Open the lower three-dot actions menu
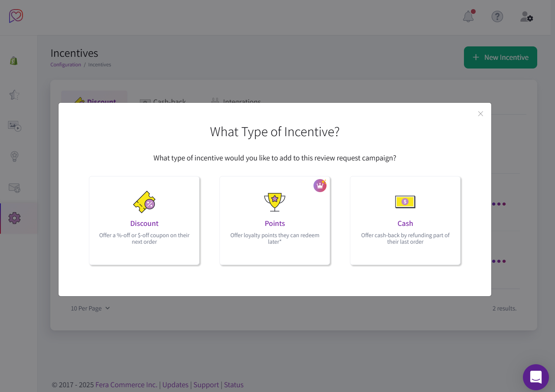This screenshot has height=392, width=555. [x=499, y=261]
